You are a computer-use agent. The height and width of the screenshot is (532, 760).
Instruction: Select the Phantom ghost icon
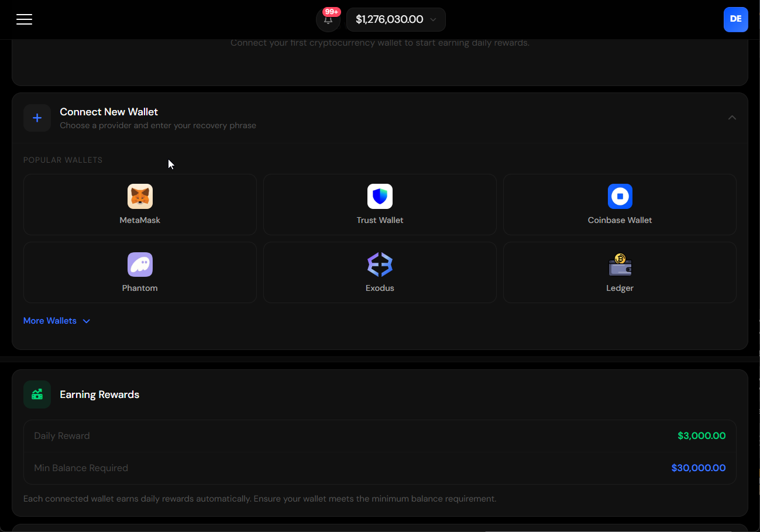click(140, 265)
